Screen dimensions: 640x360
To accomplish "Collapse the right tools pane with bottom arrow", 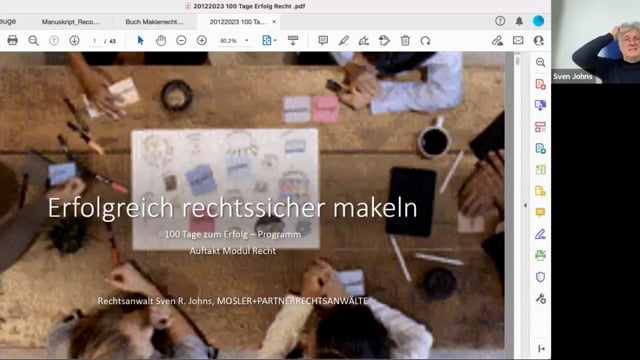I will tap(541, 349).
